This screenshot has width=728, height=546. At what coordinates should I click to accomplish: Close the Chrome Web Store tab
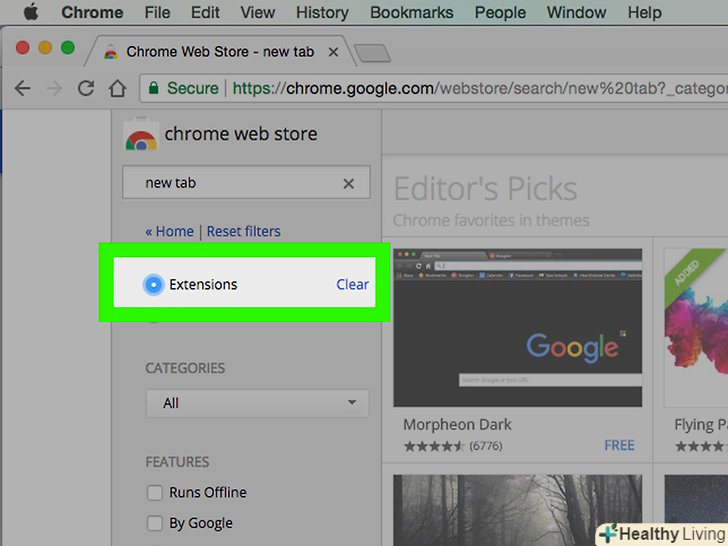tap(333, 52)
